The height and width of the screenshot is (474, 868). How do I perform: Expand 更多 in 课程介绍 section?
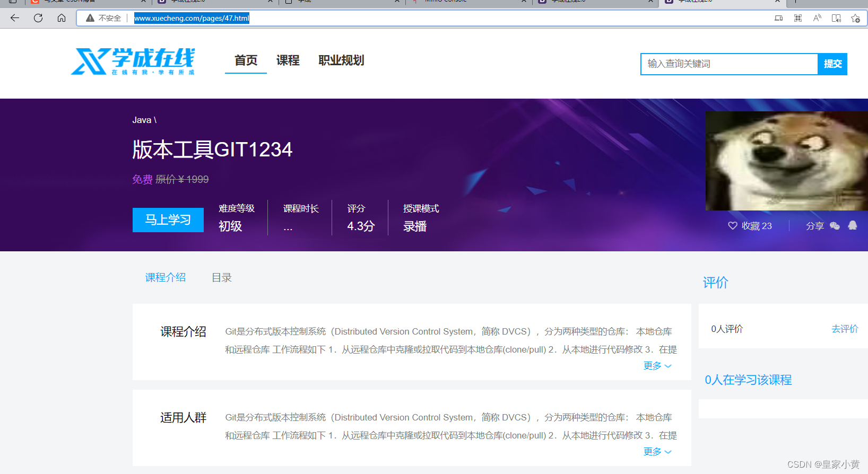coord(657,366)
